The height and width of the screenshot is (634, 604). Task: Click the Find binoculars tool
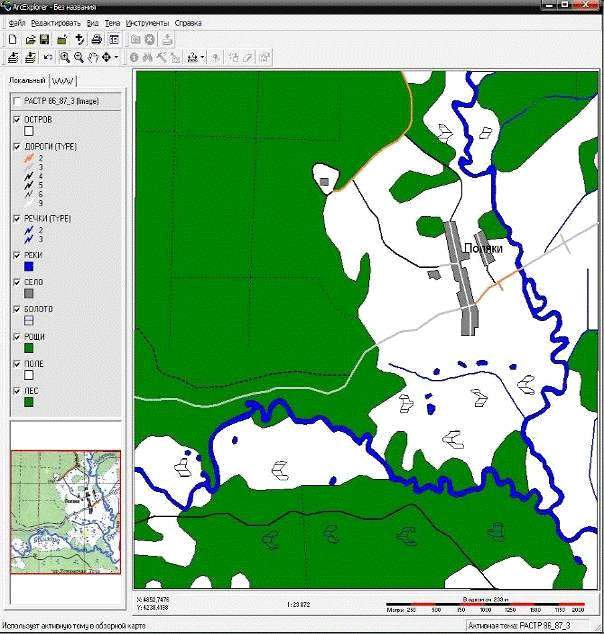[x=147, y=57]
